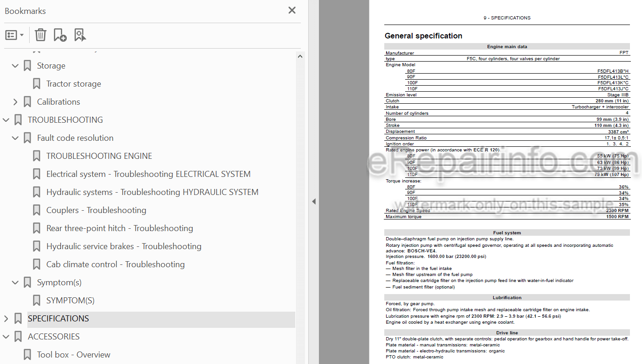Collapse navigation pane with left-pointing arrow
This screenshot has width=642, height=364.
click(314, 201)
